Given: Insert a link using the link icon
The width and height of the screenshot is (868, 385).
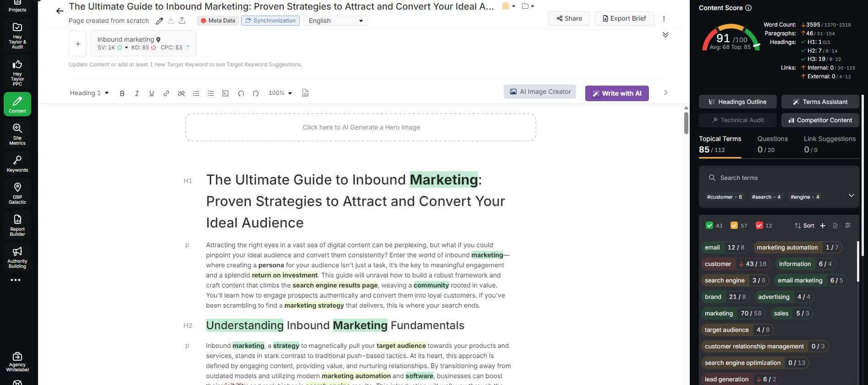Looking at the screenshot, I should tap(166, 93).
